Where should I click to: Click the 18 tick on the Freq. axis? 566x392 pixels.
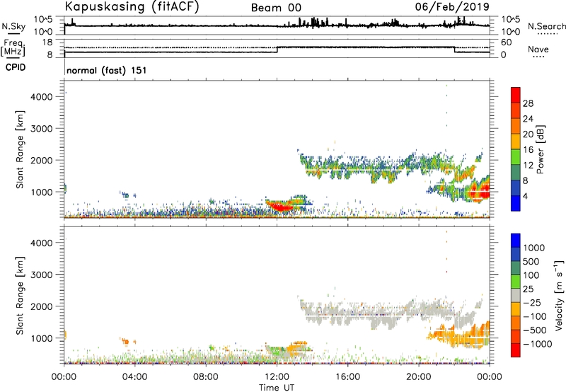[x=47, y=42]
